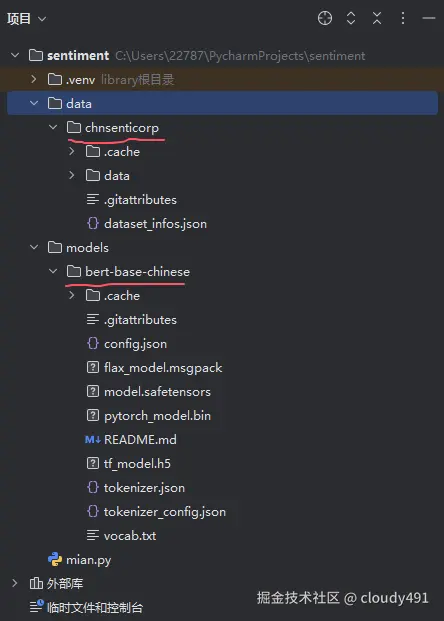Click the JSON braces icon of dataset_infos.json
Screen dimensions: 444x621
93,224
